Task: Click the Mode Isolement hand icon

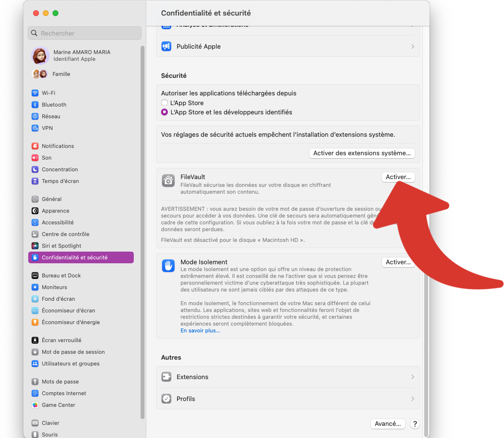Action: (x=168, y=266)
